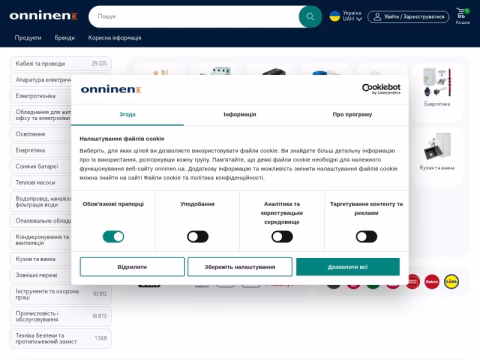Click the Дозволити всі button
The width and height of the screenshot is (480, 360).
(348, 267)
